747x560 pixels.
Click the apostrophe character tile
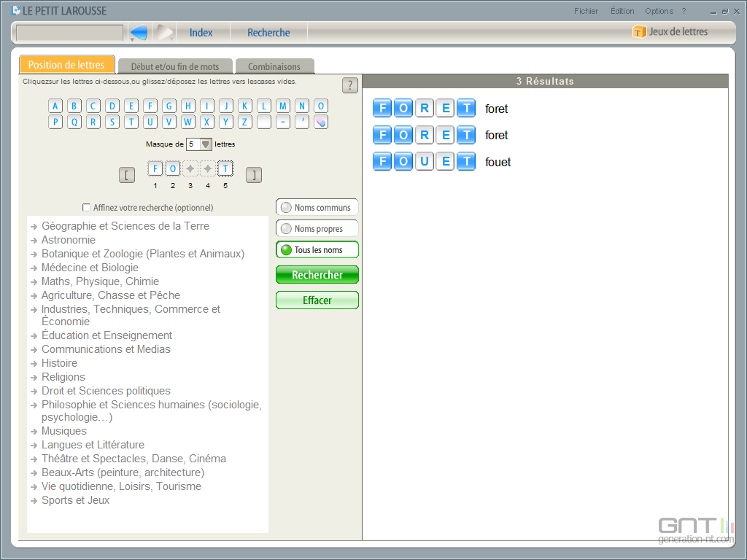pyautogui.click(x=302, y=122)
